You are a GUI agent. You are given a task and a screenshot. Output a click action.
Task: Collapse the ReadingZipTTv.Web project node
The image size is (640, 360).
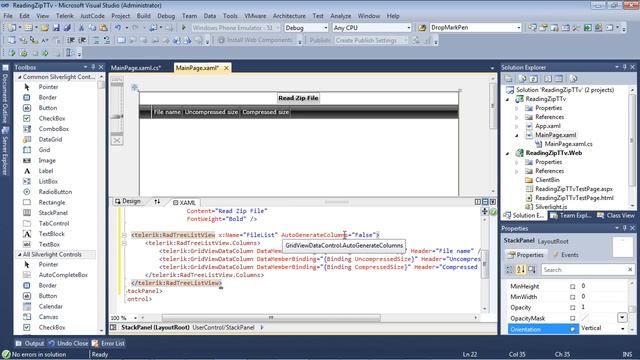point(508,153)
